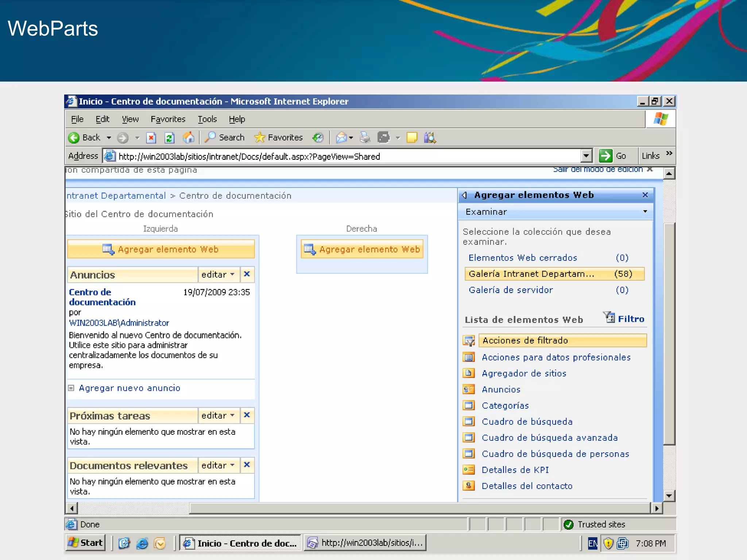Open the Edit menu
This screenshot has height=560, width=747.
(102, 119)
